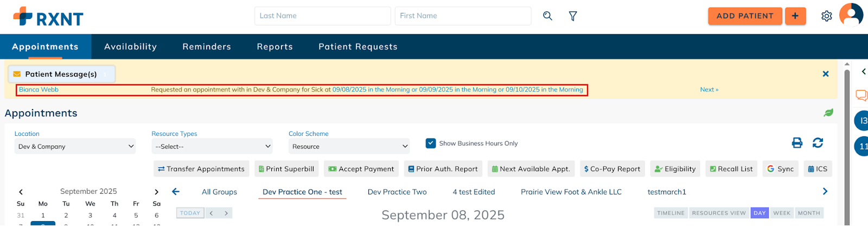
Task: Open the Location dropdown
Action: [75, 147]
